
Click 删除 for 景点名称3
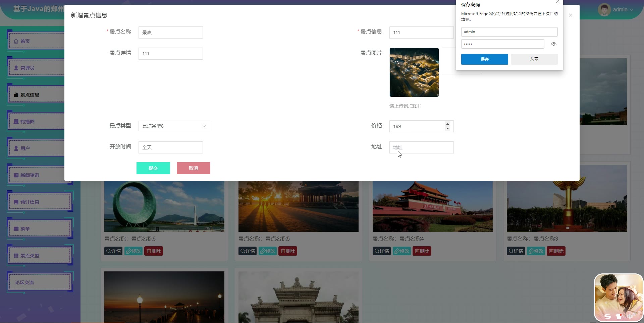coord(556,251)
